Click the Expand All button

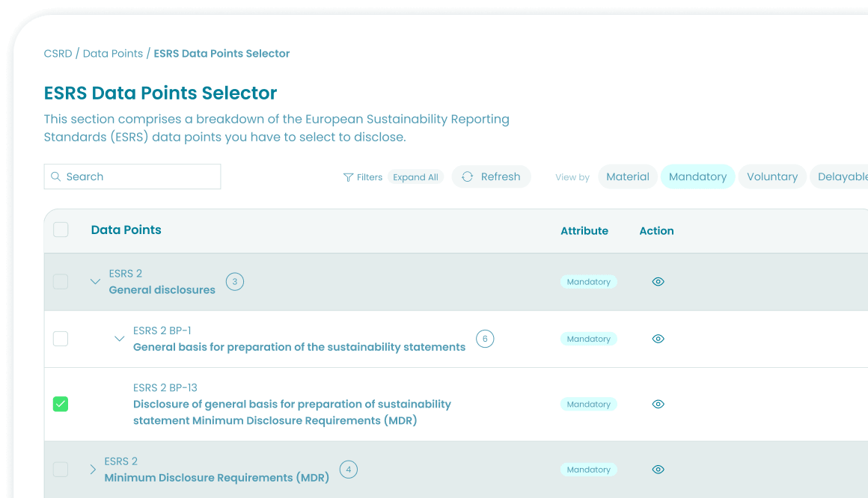[416, 177]
